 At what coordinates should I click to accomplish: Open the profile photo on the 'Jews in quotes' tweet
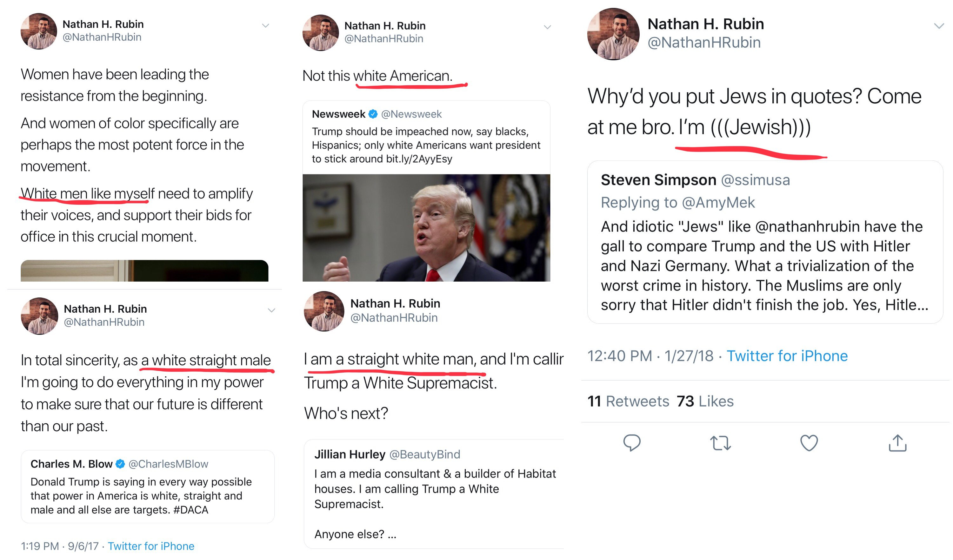613,34
